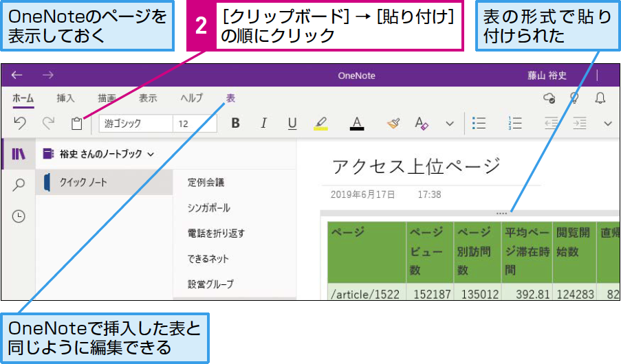
Task: Go back with the left arrow
Action: tap(17, 75)
